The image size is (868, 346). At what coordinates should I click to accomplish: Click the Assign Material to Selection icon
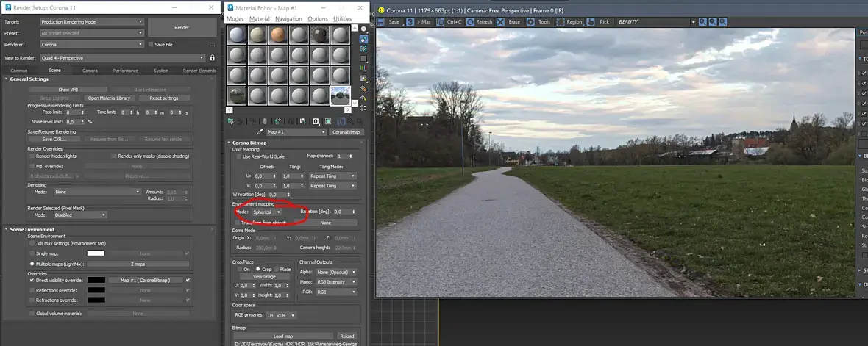pyautogui.click(x=253, y=121)
